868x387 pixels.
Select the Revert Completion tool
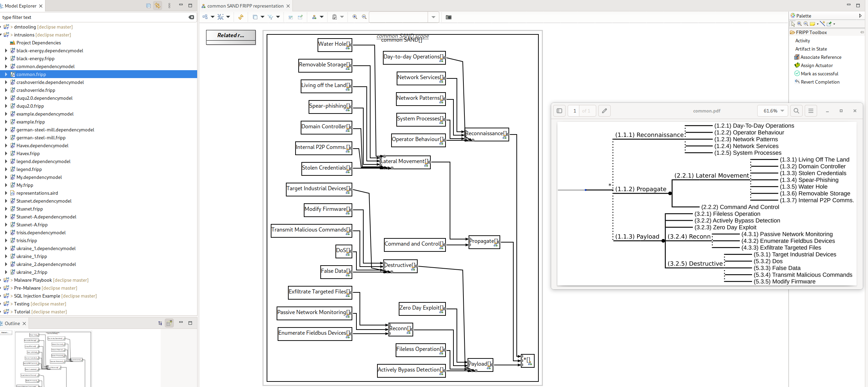tap(817, 82)
